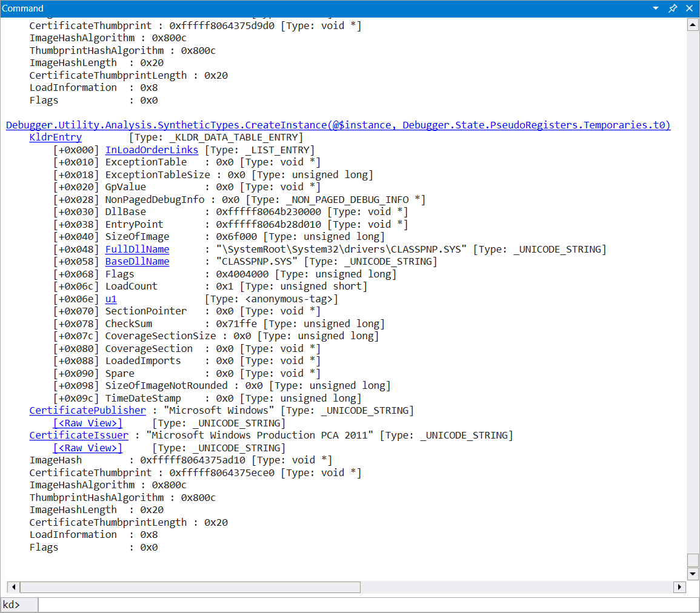This screenshot has height=613, width=700.
Task: Click the horizontal scrollbar left arrow
Action: point(13,587)
